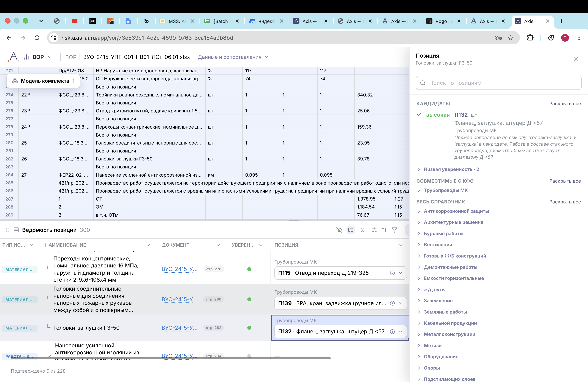588x382 pixels.
Task: Open the filter funnel icon
Action: coord(395,230)
